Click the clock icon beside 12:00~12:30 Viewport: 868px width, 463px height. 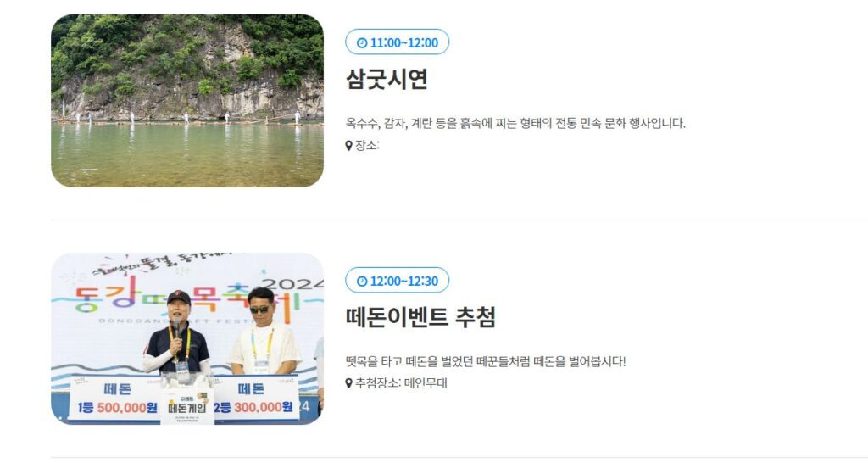(x=362, y=282)
